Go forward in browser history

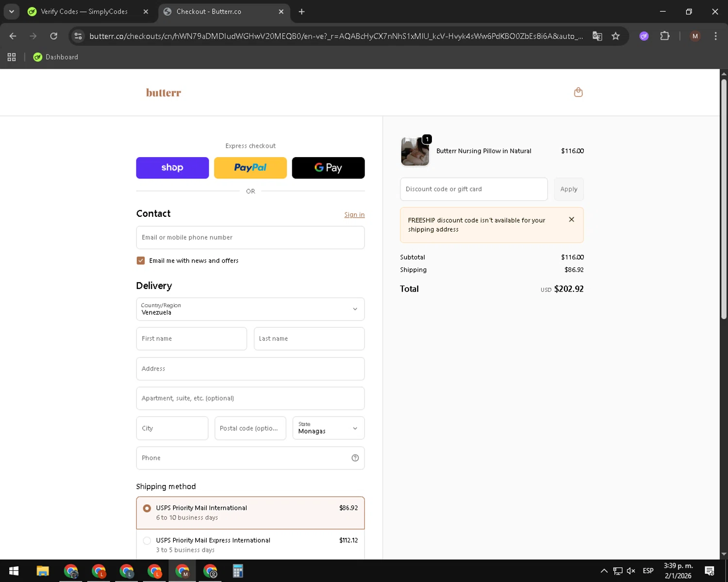coord(33,36)
